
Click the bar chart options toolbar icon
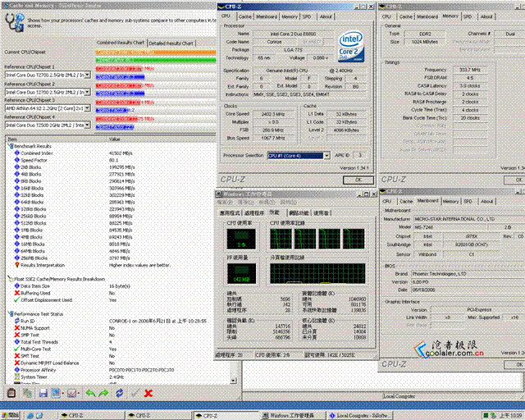pos(57,393)
